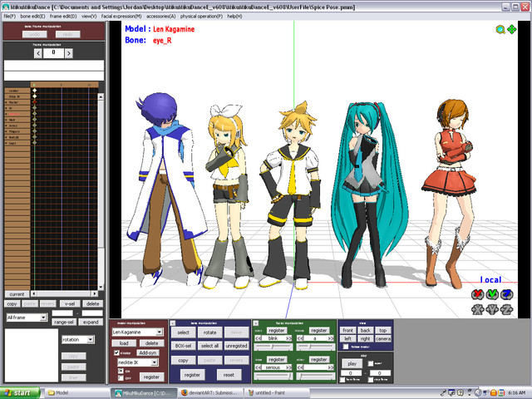Click the play button
The image size is (532, 399).
point(352,364)
